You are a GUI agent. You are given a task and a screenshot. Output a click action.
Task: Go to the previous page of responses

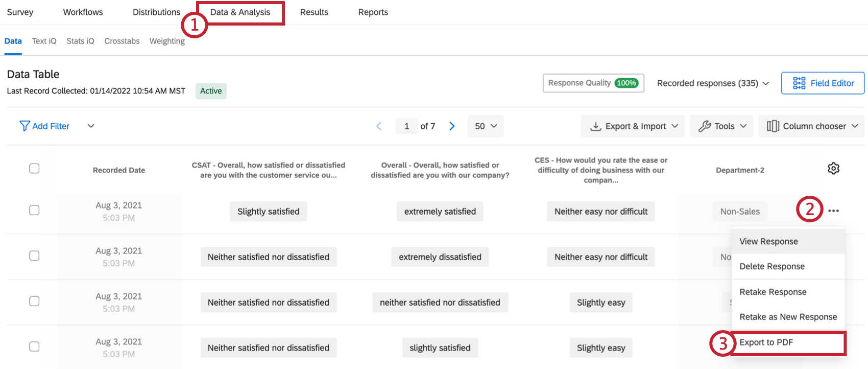(379, 126)
